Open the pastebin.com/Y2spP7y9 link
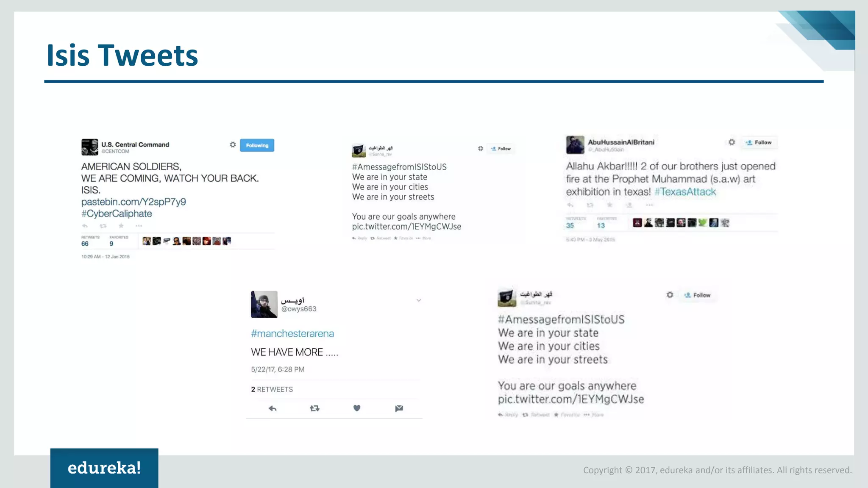 pyautogui.click(x=134, y=202)
